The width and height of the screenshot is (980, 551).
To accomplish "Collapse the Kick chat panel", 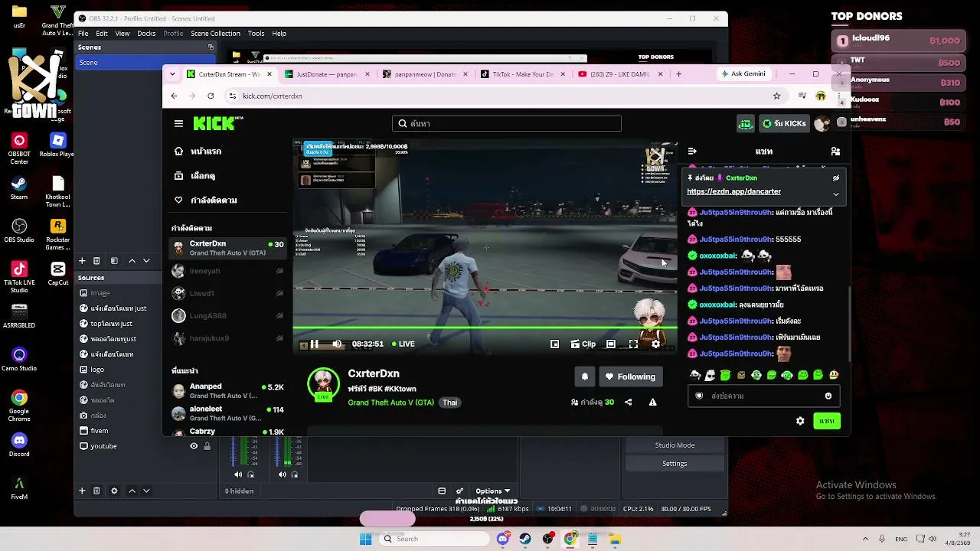I will click(x=692, y=152).
